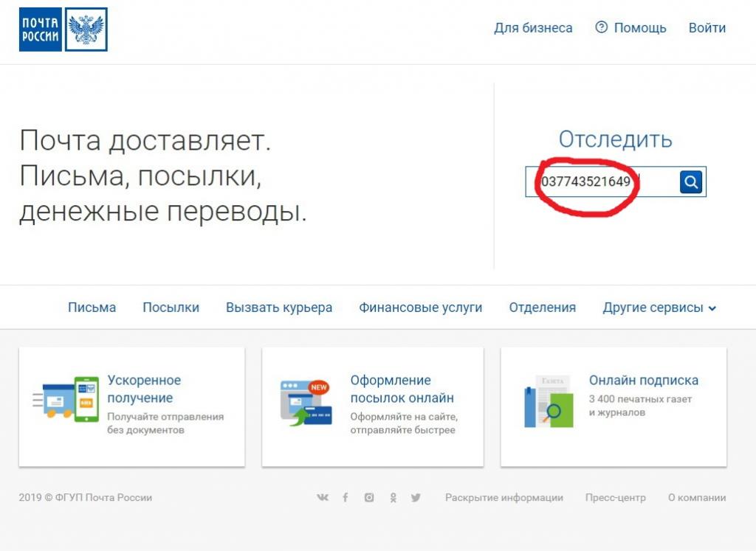Viewport: 756px width, 551px height.
Task: Visit Instagram via footer icon
Action: [x=369, y=498]
